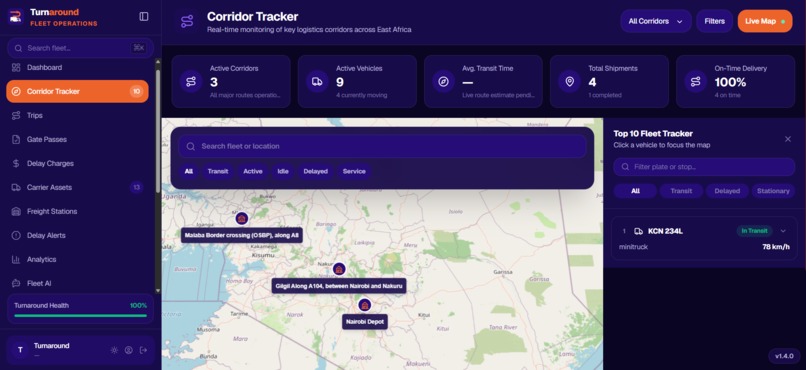Open the All Corridors dropdown
This screenshot has height=370, width=806.
(x=655, y=21)
